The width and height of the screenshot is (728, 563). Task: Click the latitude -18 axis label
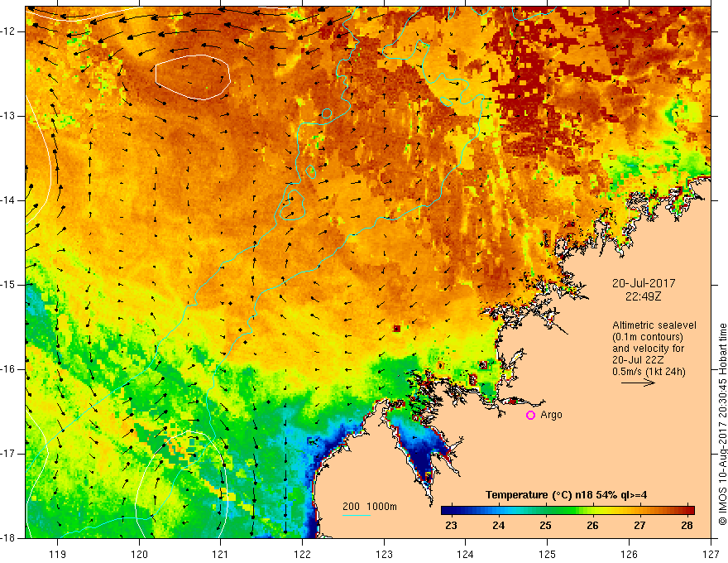[8, 538]
